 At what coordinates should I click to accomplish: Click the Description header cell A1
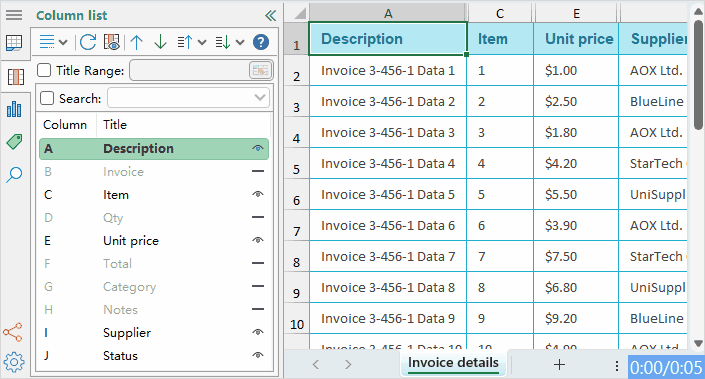(388, 39)
